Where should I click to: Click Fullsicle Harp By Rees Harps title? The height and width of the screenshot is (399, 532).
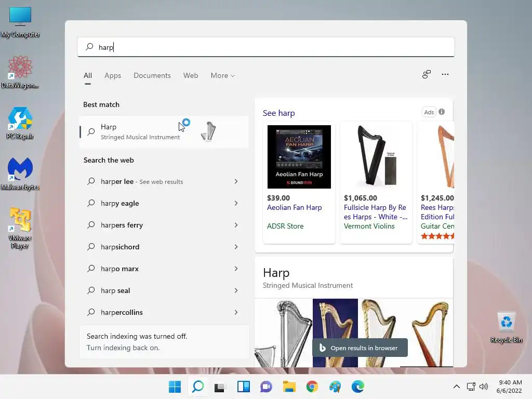click(376, 212)
